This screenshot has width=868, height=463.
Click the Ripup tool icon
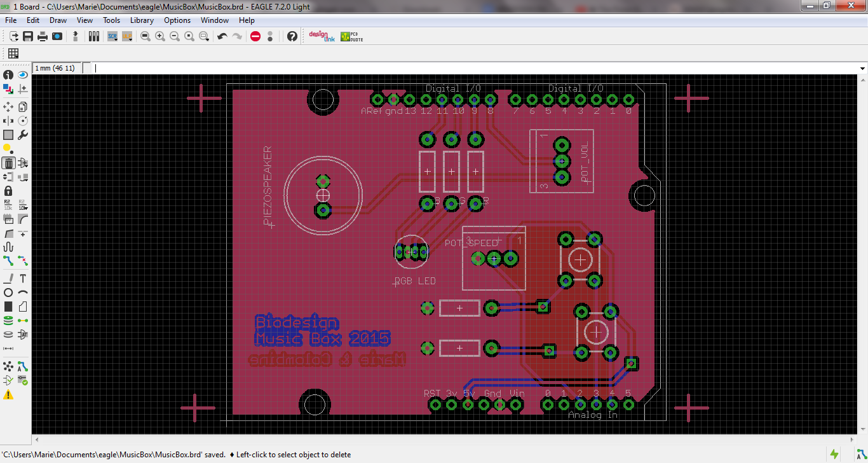pos(23,260)
